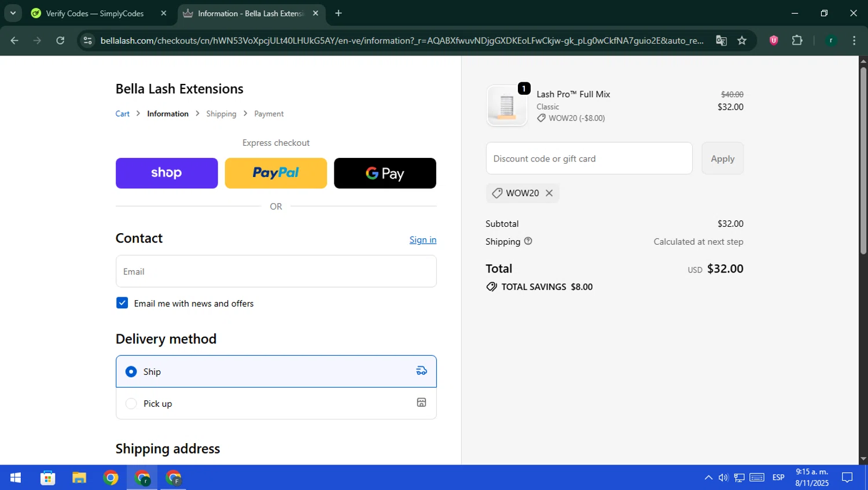Open File Explorer from taskbar
This screenshot has width=868, height=490.
pyautogui.click(x=79, y=478)
